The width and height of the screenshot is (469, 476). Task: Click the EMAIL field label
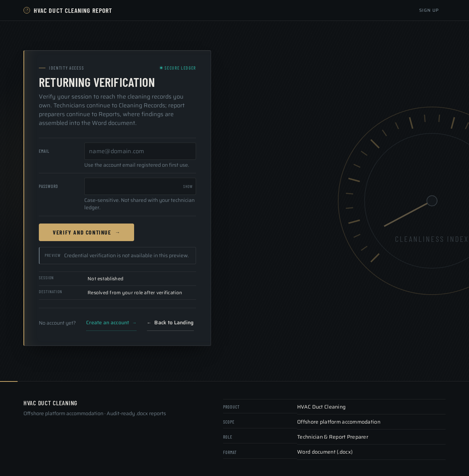pos(44,151)
